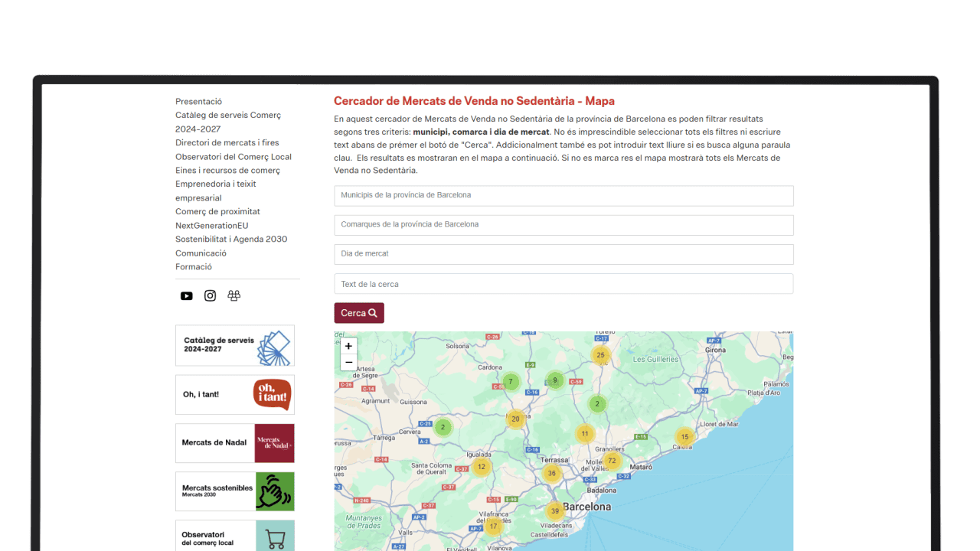The width and height of the screenshot is (980, 551).
Task: Open 'Sostenibilitat i Agenda 2030' page
Action: 230,239
